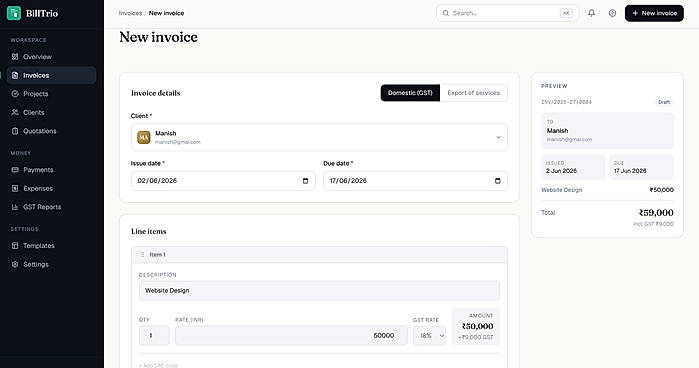Click the BillTrio logo icon
This screenshot has height=368, width=699.
click(x=14, y=13)
